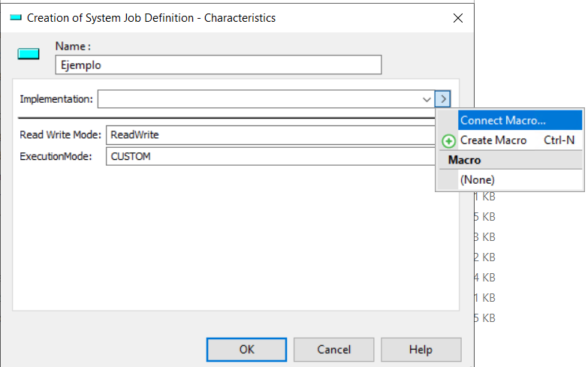Click the ExecutionMode label

(56, 156)
